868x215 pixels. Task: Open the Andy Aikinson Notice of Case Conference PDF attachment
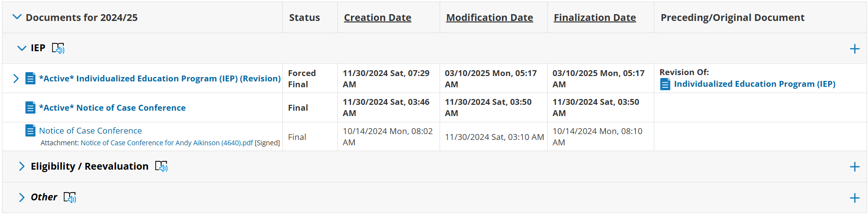pyautogui.click(x=166, y=143)
